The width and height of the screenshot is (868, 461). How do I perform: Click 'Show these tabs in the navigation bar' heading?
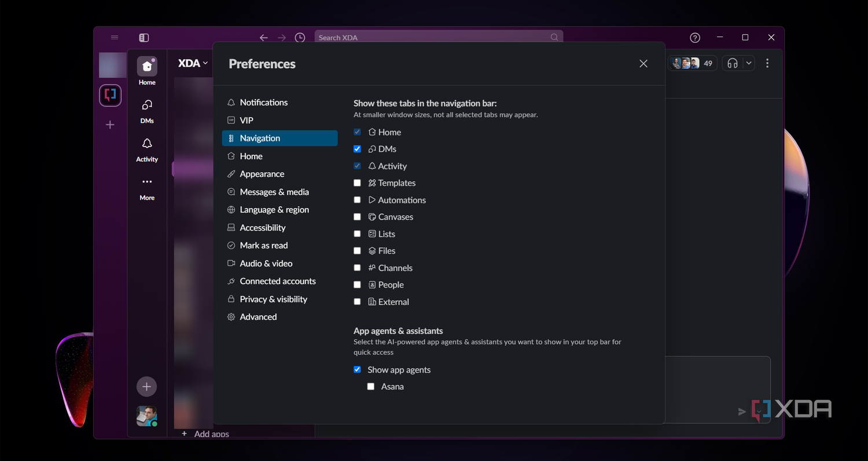pos(425,104)
